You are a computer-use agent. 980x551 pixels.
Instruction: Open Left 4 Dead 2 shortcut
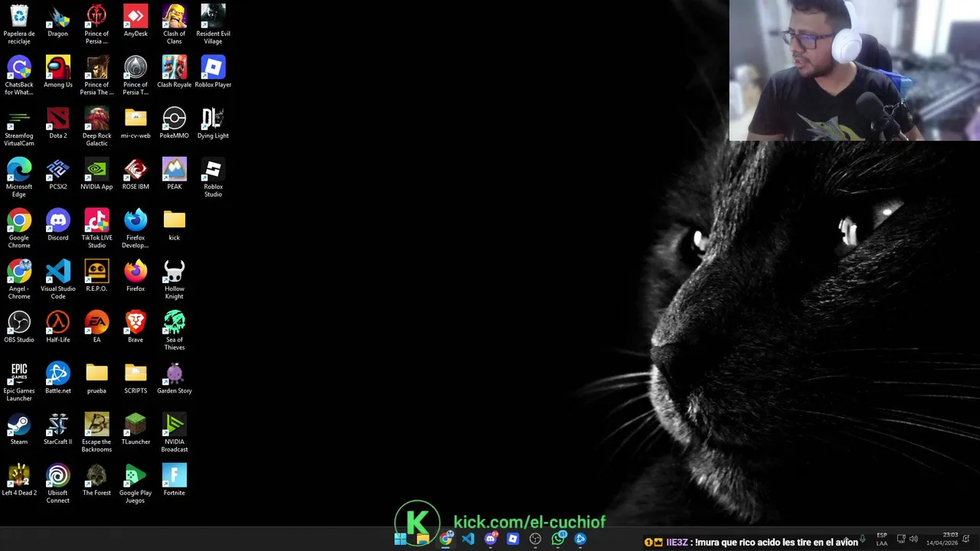[x=19, y=480]
